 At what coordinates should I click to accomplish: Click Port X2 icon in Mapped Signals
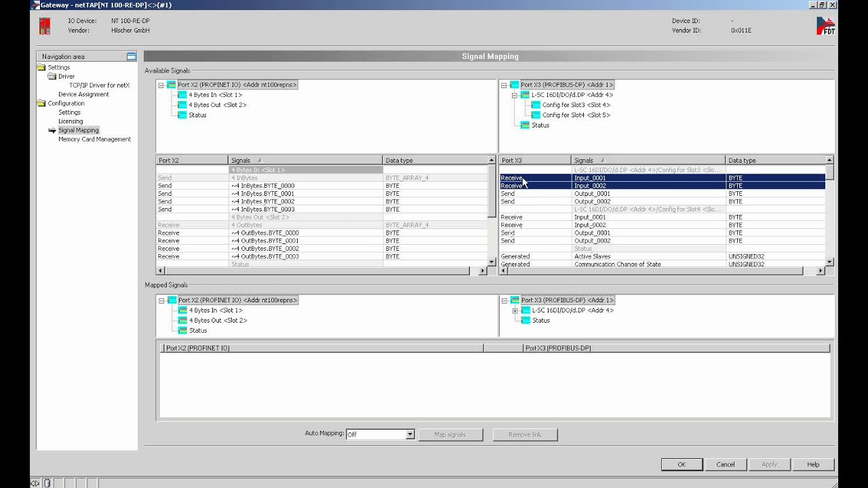pyautogui.click(x=172, y=300)
